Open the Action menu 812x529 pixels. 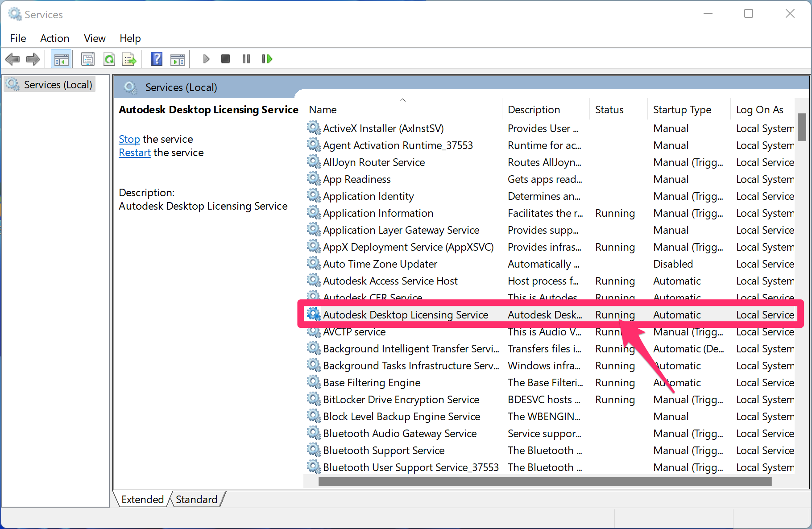(54, 38)
